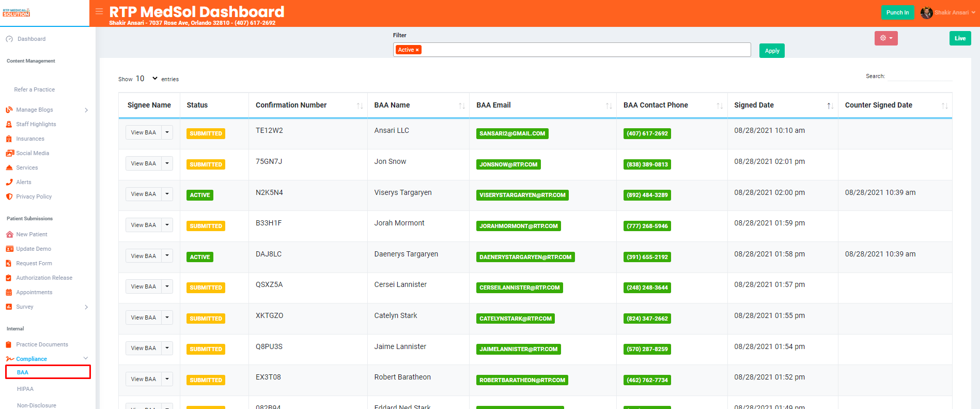Click the Survey chart icon
This screenshot has height=409, width=980.
[x=9, y=307]
